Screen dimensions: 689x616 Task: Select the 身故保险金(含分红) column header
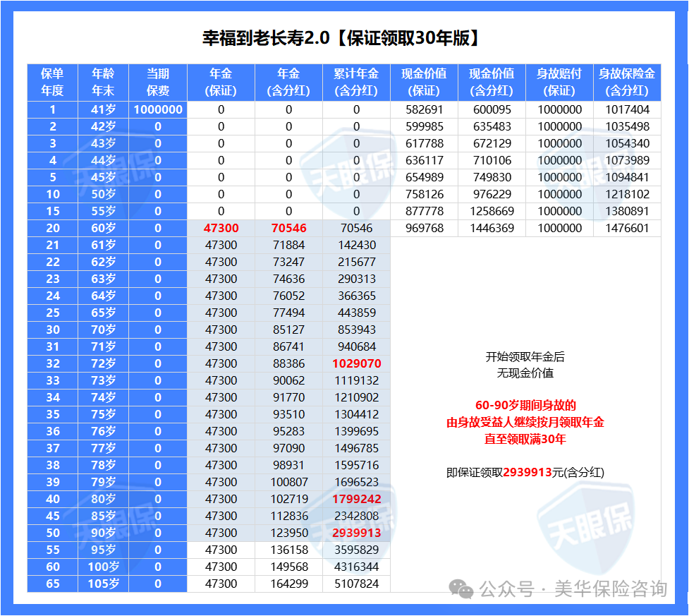point(627,82)
